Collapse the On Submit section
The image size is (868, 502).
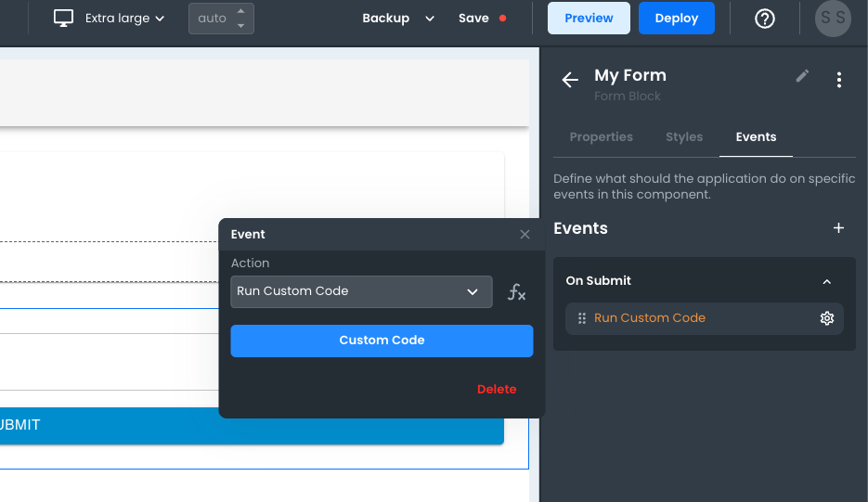(x=826, y=281)
